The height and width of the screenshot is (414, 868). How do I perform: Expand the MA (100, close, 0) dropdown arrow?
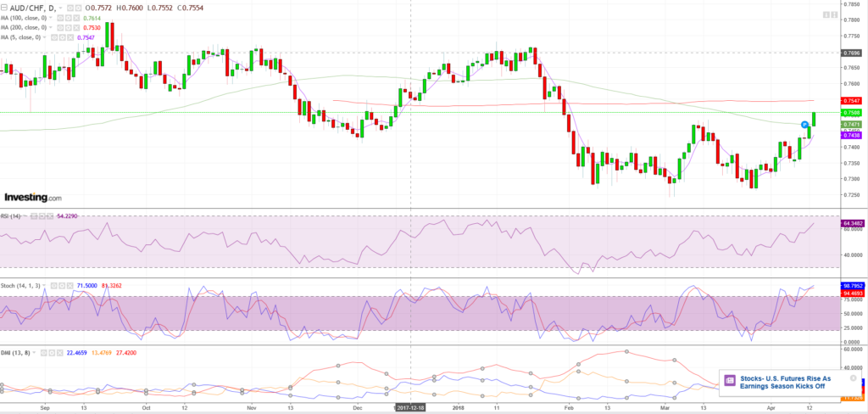pyautogui.click(x=50, y=18)
